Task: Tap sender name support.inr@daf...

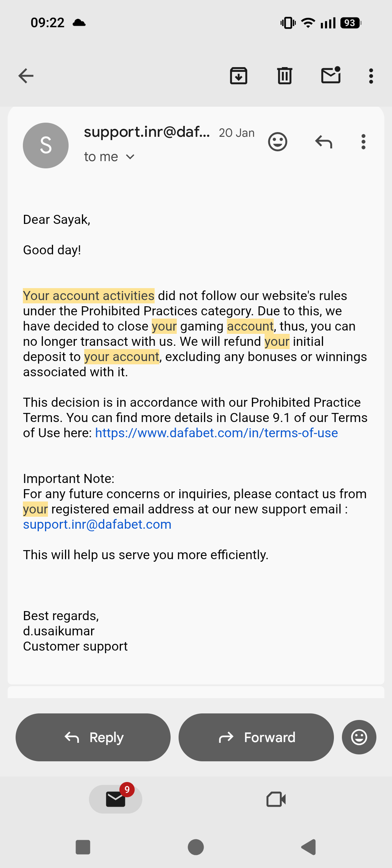Action: click(147, 132)
